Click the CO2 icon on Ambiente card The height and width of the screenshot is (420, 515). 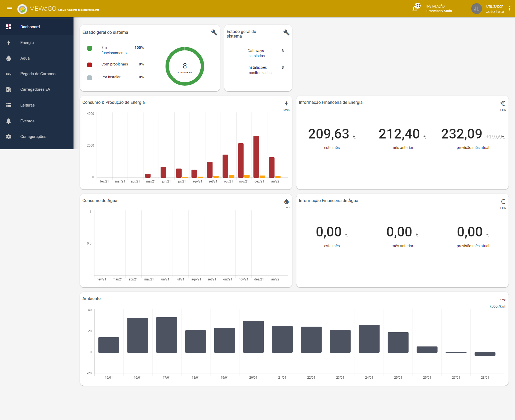click(503, 300)
